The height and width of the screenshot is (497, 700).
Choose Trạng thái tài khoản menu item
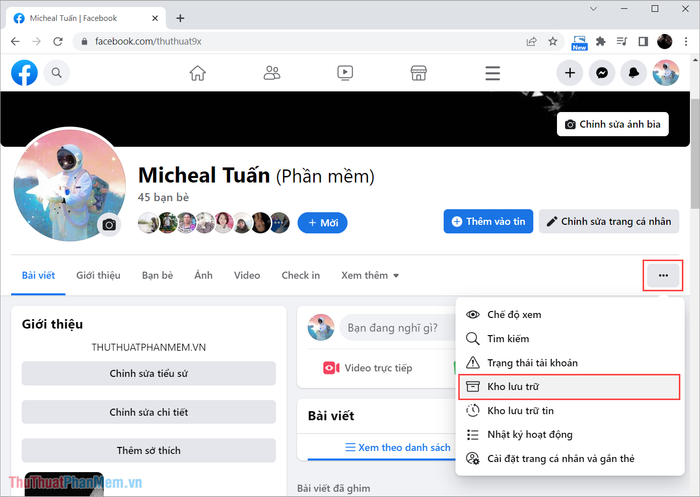(570, 363)
